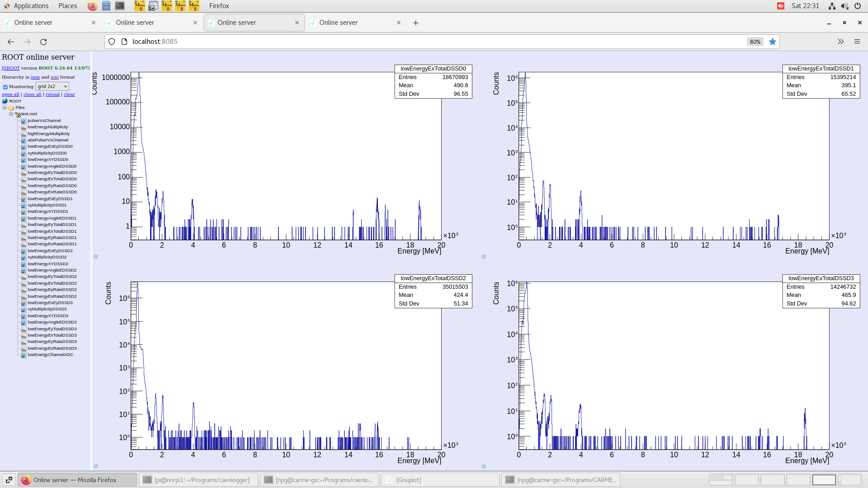Open the grid 2x2 layout dropdown
868x488 pixels.
point(52,86)
